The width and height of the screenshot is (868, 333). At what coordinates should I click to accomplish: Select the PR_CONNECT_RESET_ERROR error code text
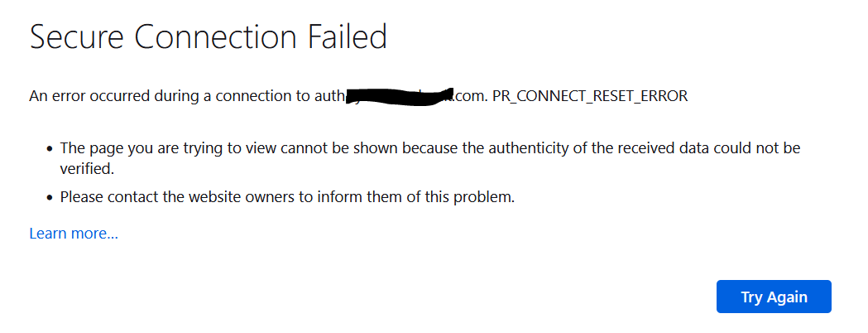(x=589, y=96)
